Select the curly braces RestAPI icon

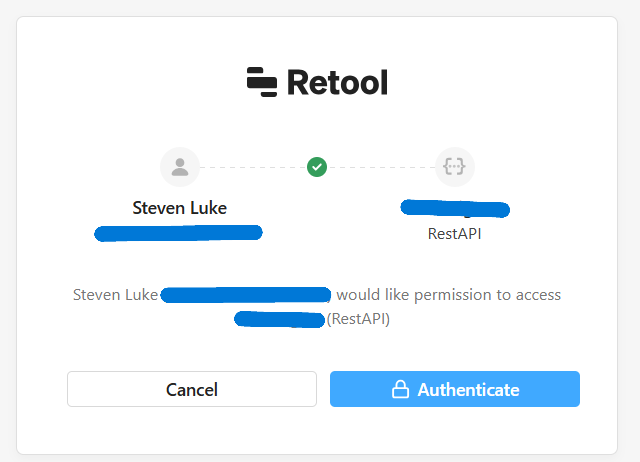[454, 167]
